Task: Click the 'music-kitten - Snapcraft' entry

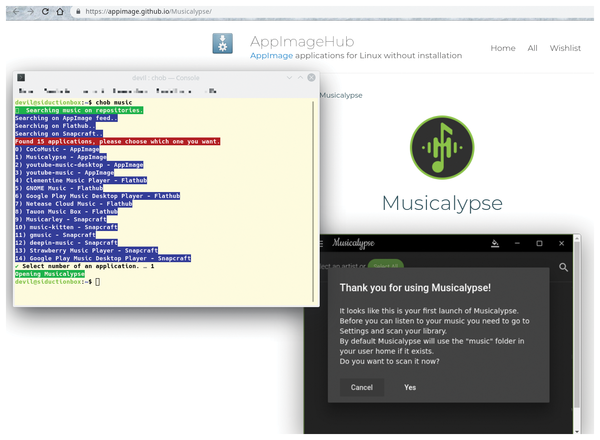Action: click(66, 227)
